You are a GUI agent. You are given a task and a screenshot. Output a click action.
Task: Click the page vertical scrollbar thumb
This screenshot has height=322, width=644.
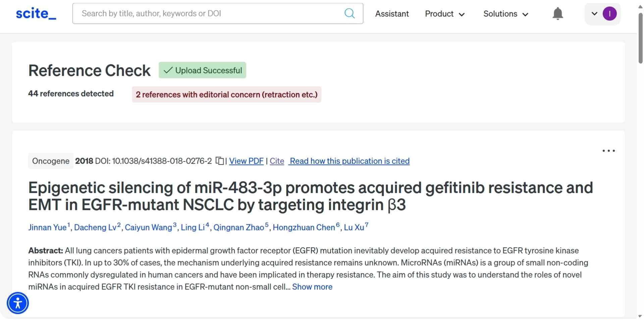click(x=640, y=37)
